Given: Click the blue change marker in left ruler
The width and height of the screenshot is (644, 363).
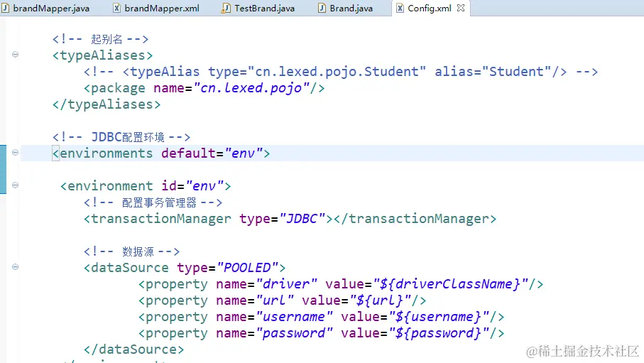Looking at the screenshot, I should tap(3, 169).
